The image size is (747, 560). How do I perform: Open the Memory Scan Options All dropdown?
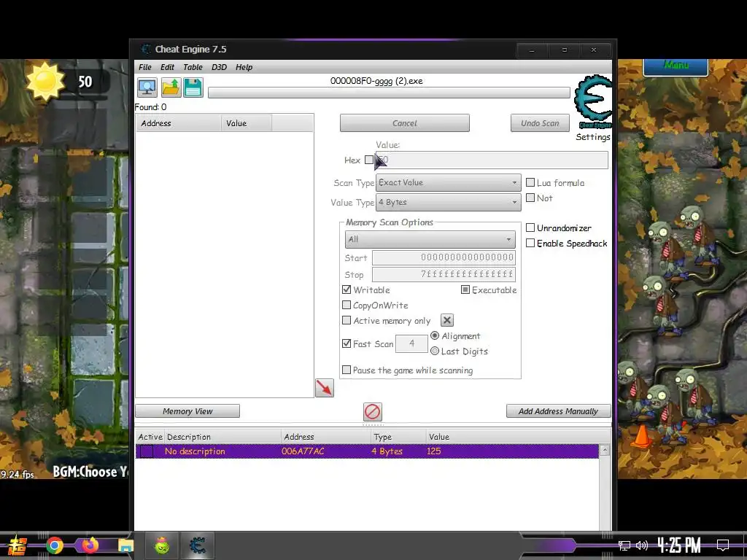[x=430, y=239]
